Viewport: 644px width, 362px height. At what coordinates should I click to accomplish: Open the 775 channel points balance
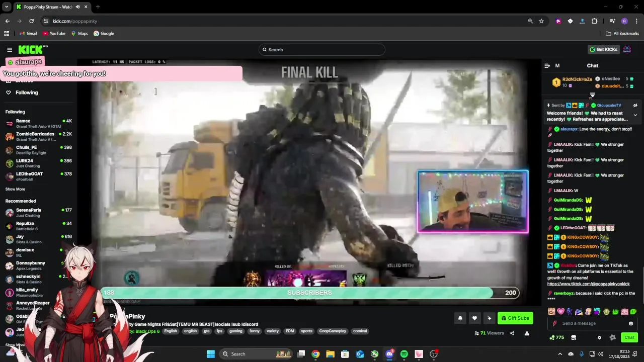tap(556, 337)
